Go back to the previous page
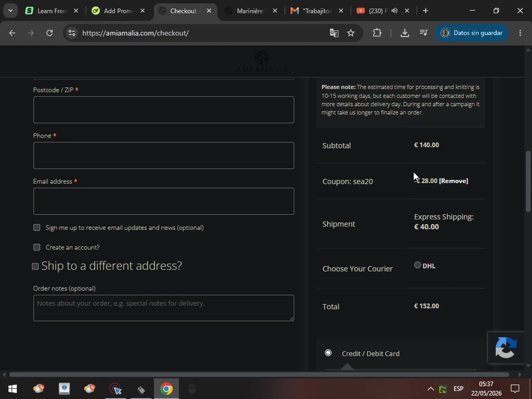This screenshot has height=399, width=532. pos(12,33)
